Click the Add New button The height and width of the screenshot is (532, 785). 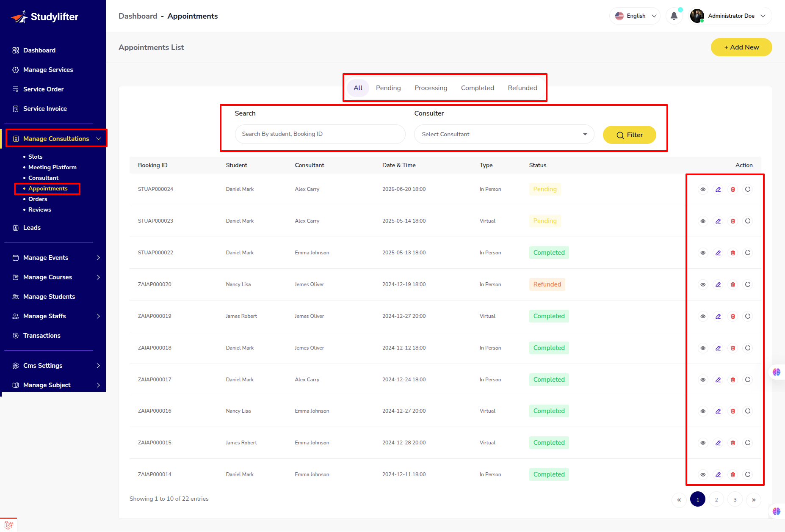[741, 47]
